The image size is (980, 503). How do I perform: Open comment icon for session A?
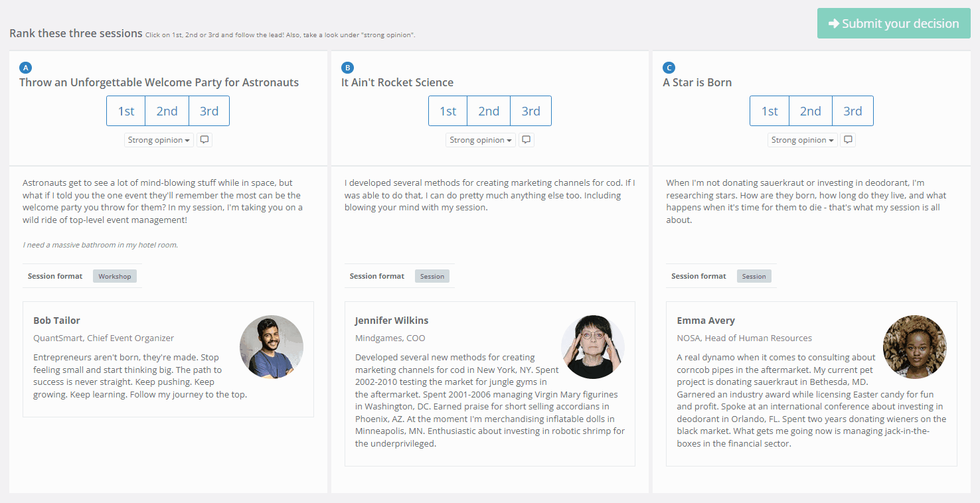[x=204, y=140]
